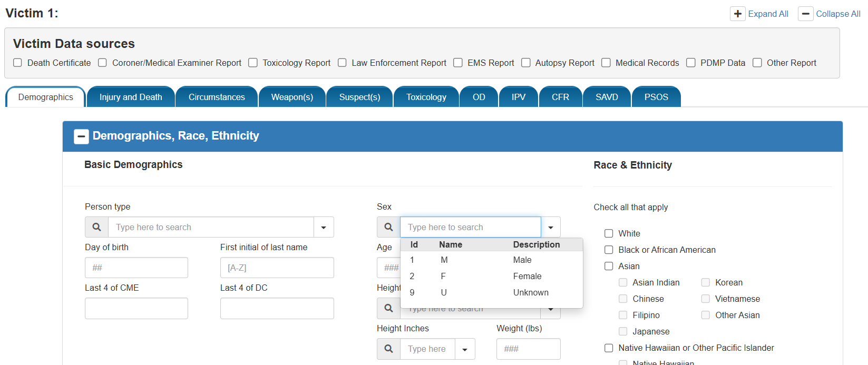Collapse the Demographics, Race, Ethnicity section
Viewport: 868px width, 365px height.
coord(81,136)
